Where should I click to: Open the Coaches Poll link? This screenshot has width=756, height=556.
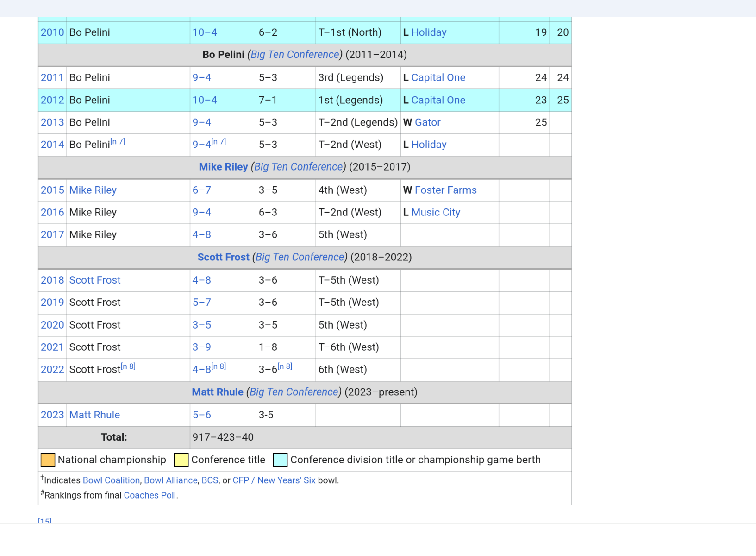pos(150,495)
